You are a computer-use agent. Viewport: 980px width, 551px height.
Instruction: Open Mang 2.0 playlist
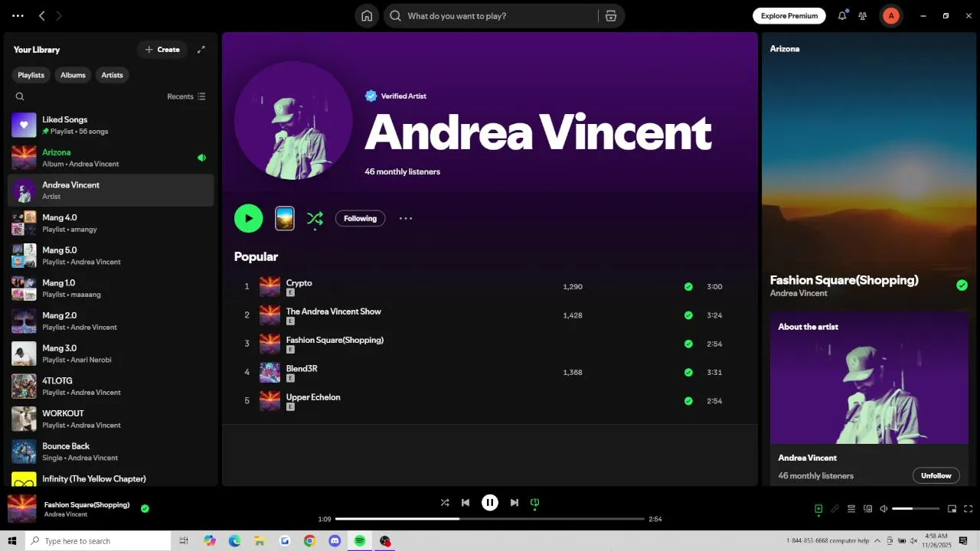click(x=111, y=321)
